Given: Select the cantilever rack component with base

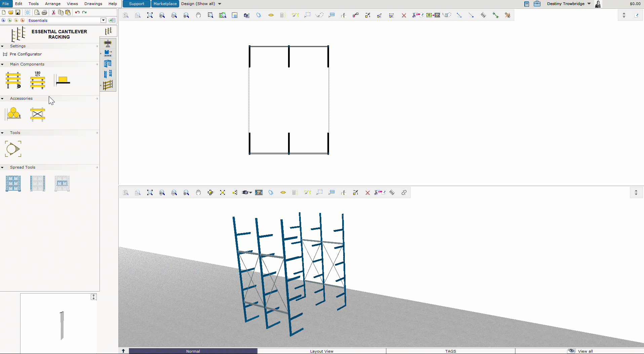Looking at the screenshot, I should pos(13,81).
